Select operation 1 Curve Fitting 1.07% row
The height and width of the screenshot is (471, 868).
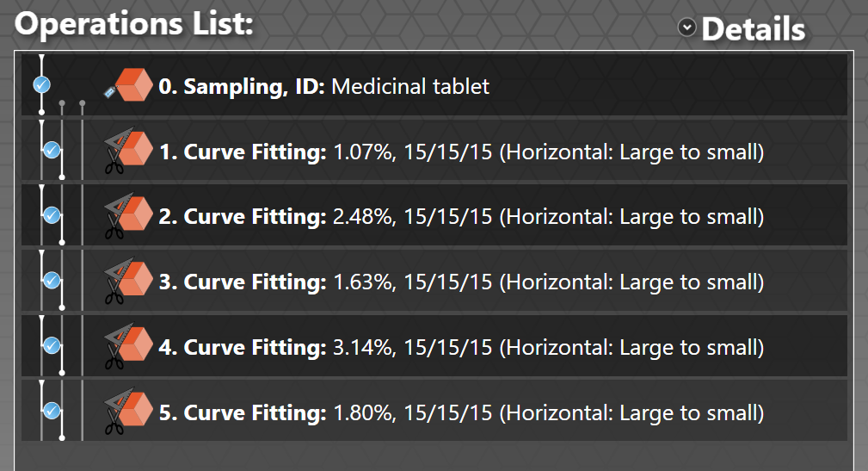(x=434, y=150)
